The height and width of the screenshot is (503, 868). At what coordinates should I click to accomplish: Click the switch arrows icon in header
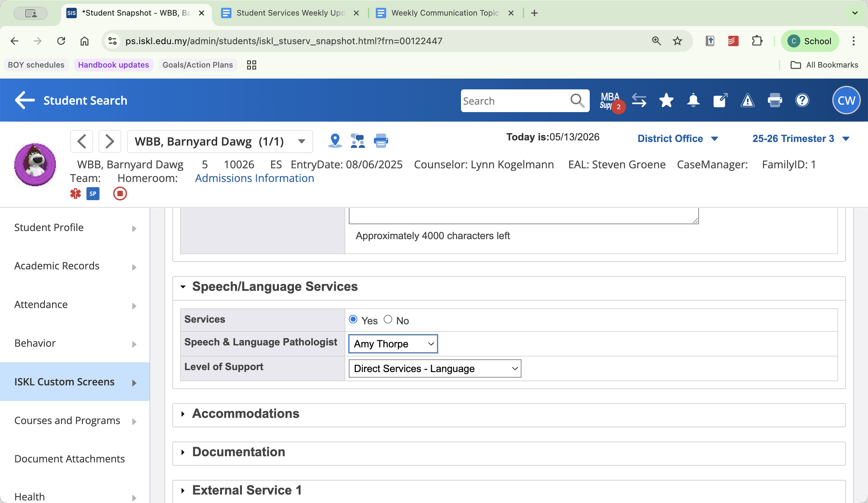(639, 101)
